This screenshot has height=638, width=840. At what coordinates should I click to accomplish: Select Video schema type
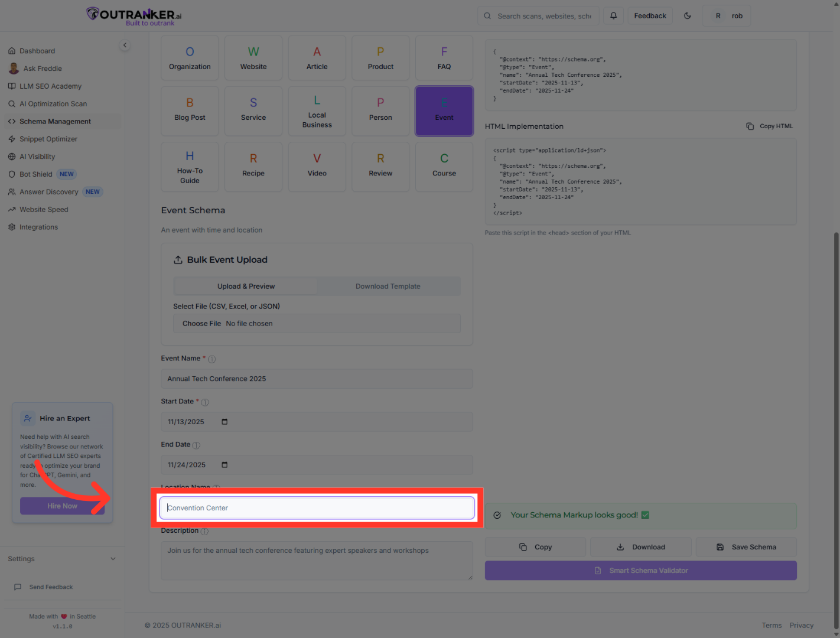317,167
